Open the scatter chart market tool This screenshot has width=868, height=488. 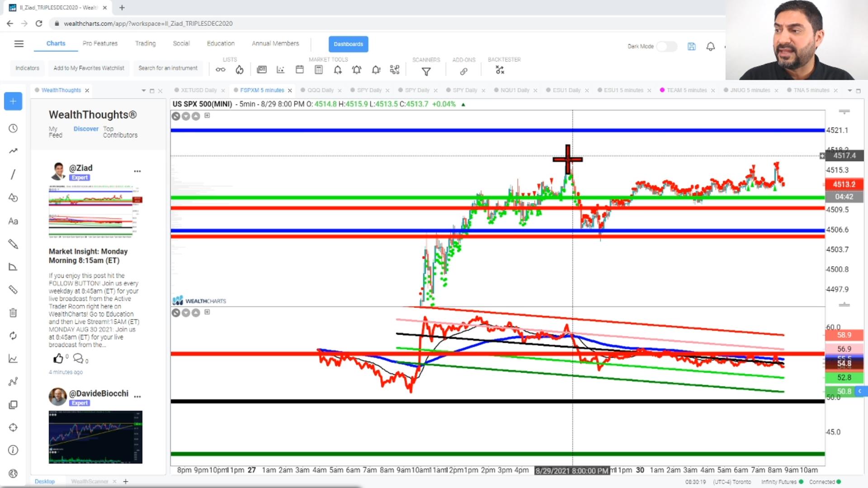coord(281,70)
